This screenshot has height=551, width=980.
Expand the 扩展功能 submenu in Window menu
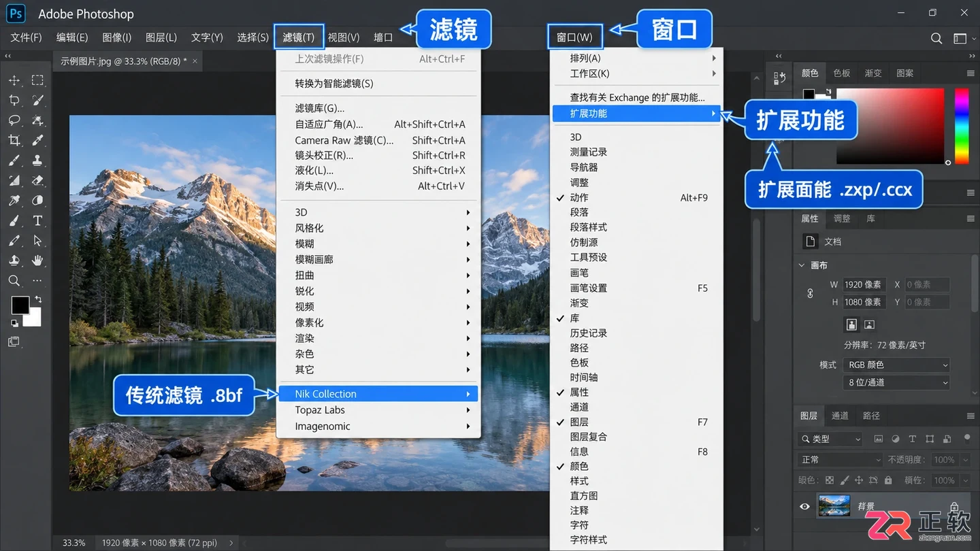pyautogui.click(x=636, y=114)
